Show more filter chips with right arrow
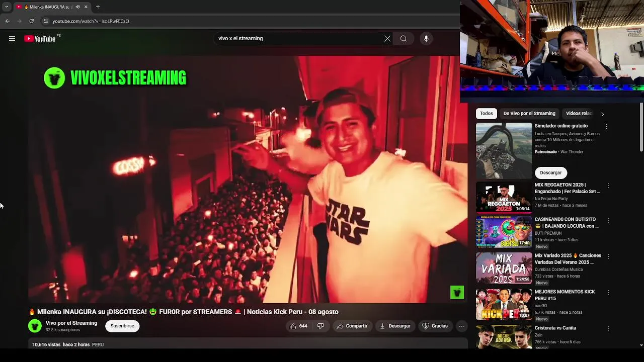 (602, 114)
